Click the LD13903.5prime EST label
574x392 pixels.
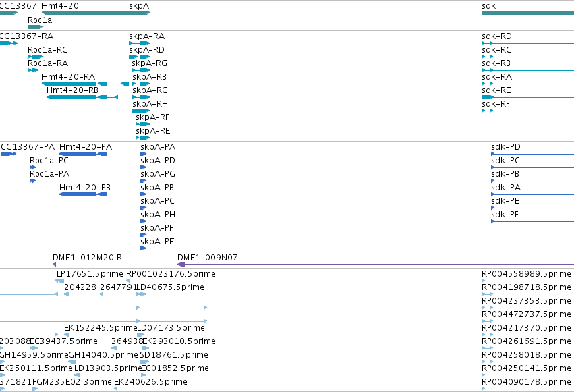(108, 368)
